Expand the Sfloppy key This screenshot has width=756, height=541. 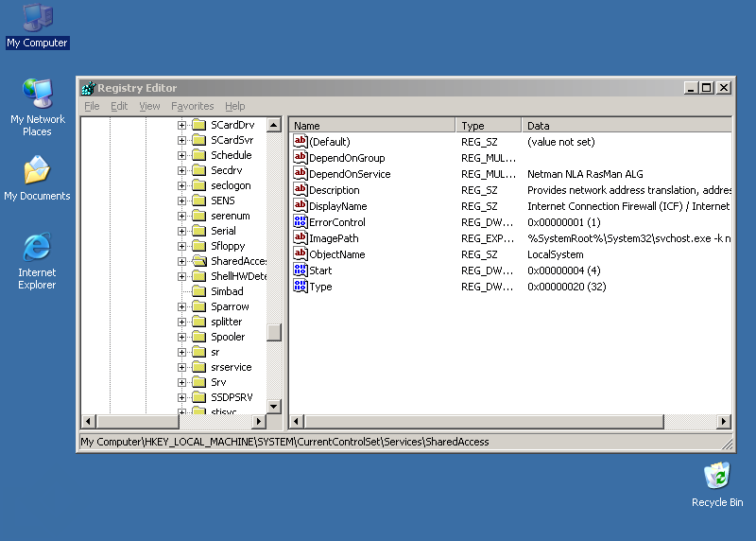181,246
